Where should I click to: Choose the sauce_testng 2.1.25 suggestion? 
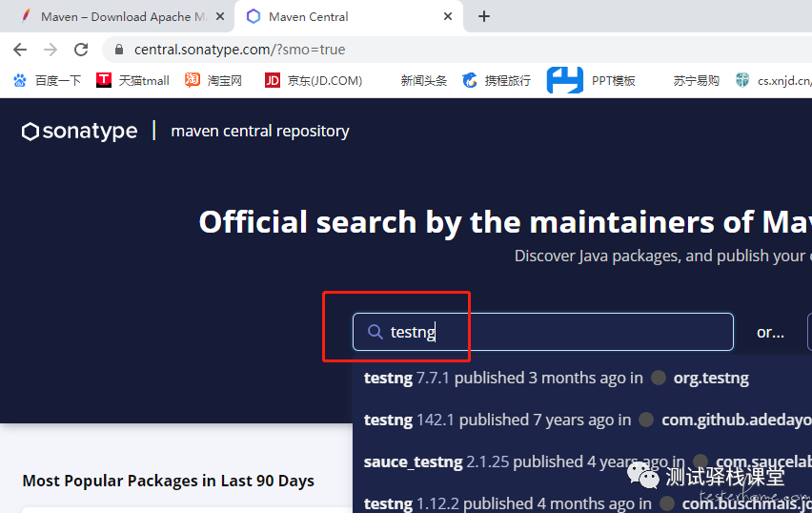tap(582, 462)
